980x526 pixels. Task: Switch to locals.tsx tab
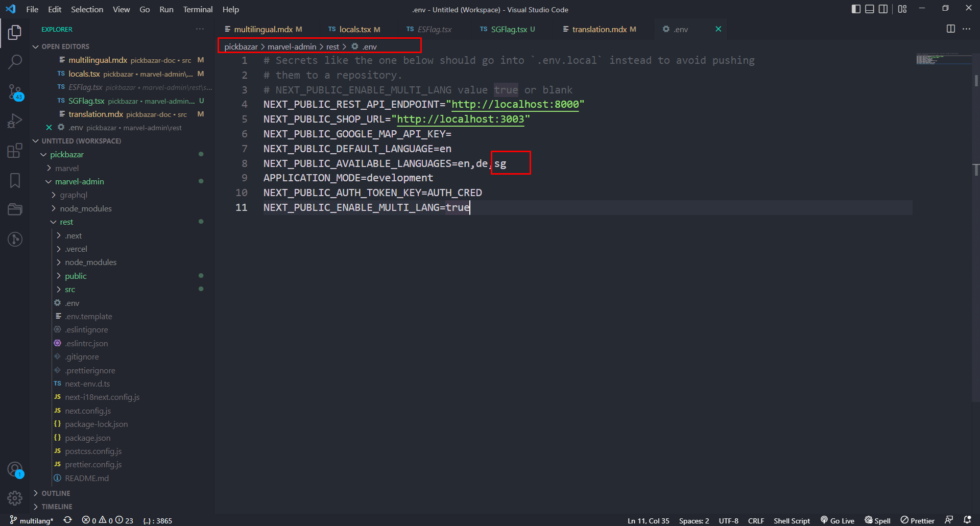(x=354, y=29)
